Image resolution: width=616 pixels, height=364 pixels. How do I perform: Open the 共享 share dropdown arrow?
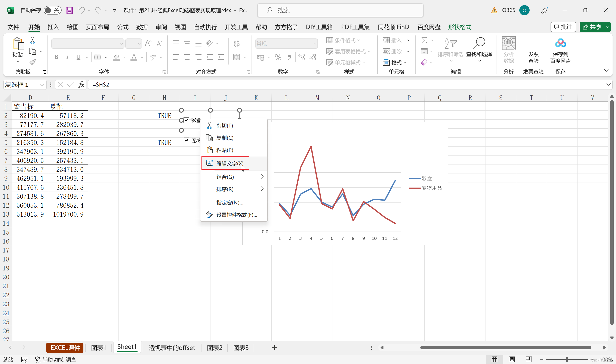click(x=607, y=27)
